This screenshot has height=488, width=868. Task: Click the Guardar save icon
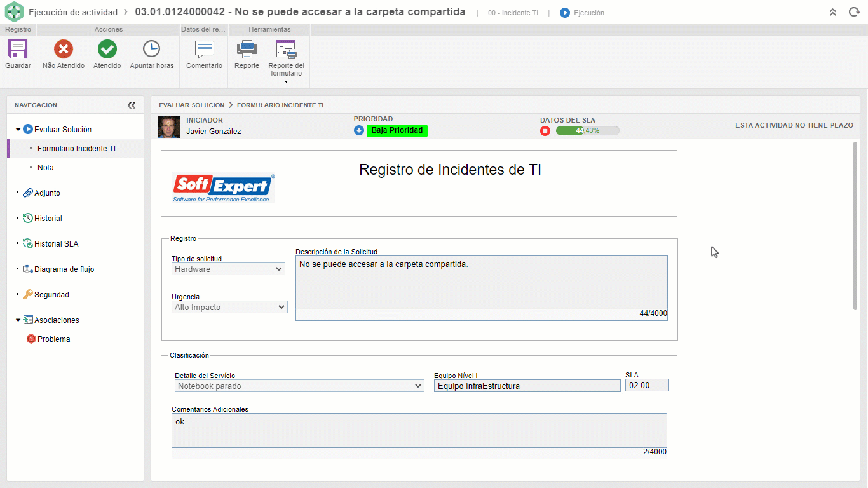[x=18, y=50]
